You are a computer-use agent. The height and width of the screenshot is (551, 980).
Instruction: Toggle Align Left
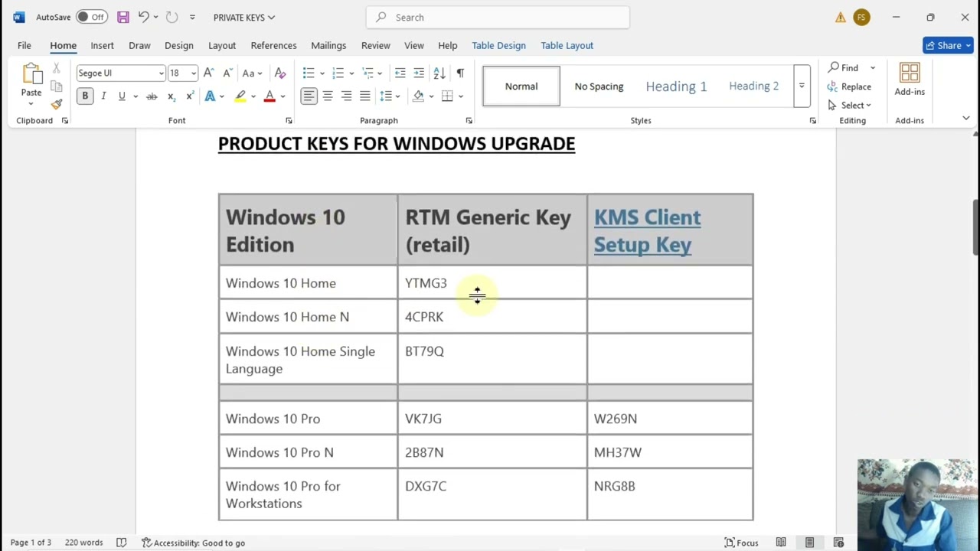[309, 96]
